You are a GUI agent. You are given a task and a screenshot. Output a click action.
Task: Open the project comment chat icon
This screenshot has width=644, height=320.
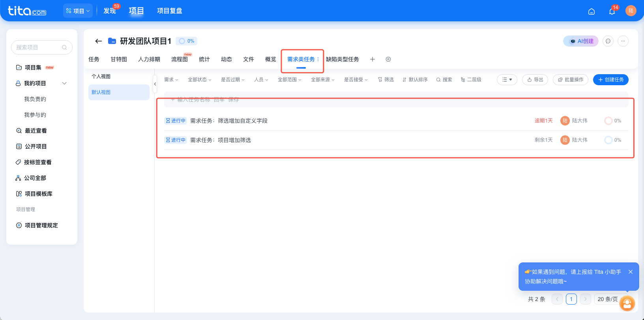click(x=608, y=41)
